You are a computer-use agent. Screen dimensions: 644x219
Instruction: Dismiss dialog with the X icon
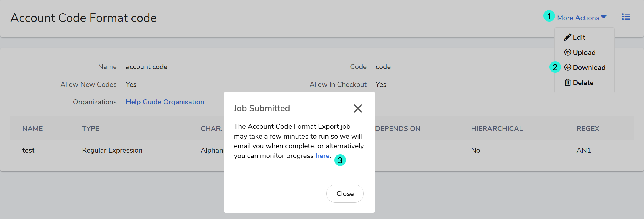pos(358,108)
